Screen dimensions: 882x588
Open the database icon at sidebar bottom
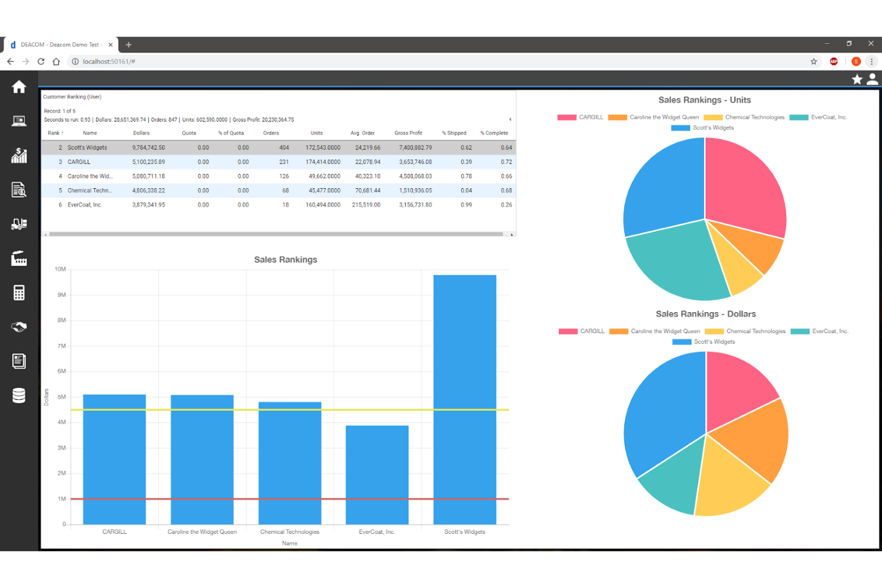click(x=18, y=394)
